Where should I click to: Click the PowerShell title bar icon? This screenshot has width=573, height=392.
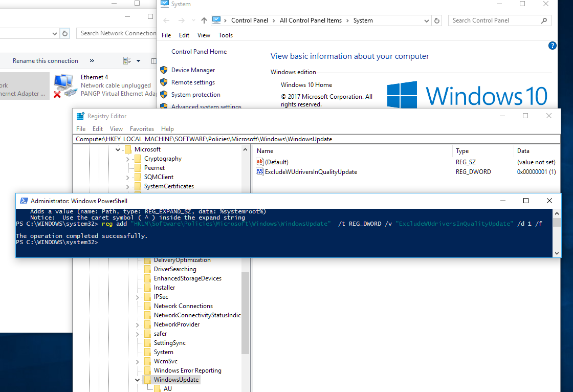24,201
